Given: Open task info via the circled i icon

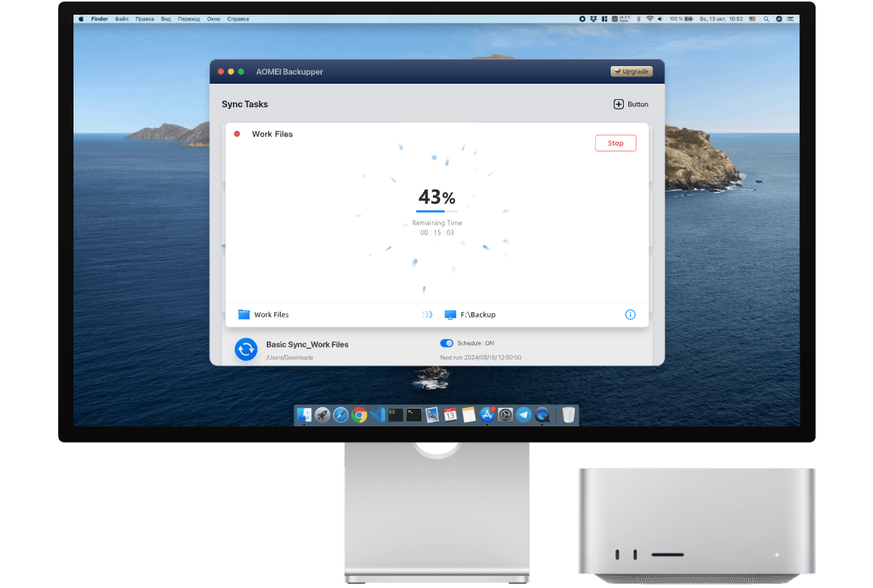Looking at the screenshot, I should (630, 315).
